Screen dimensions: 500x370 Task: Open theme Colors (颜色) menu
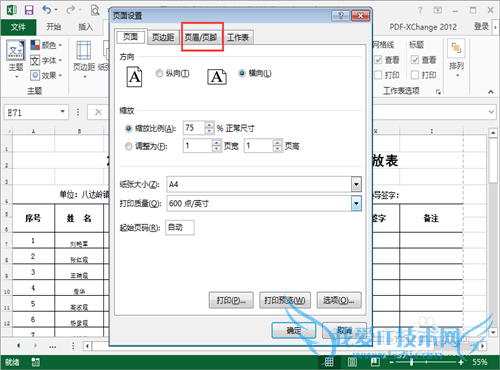tap(46, 45)
